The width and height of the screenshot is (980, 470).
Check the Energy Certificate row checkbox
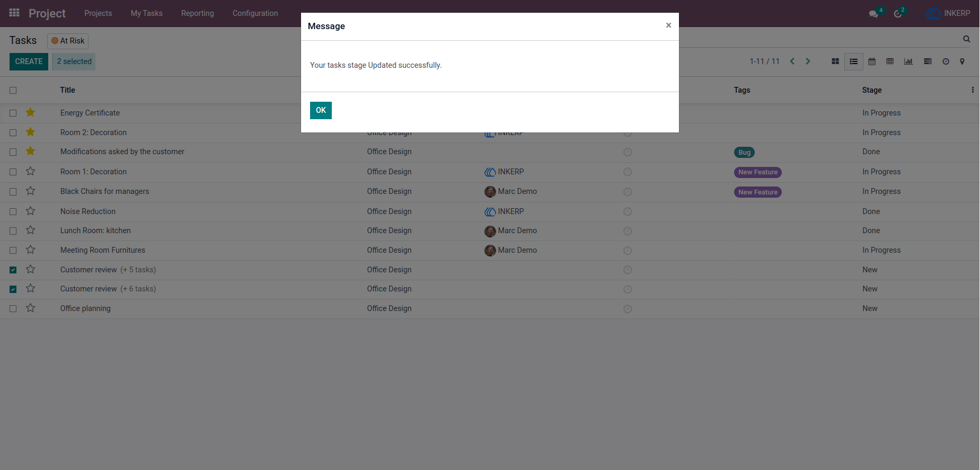13,113
